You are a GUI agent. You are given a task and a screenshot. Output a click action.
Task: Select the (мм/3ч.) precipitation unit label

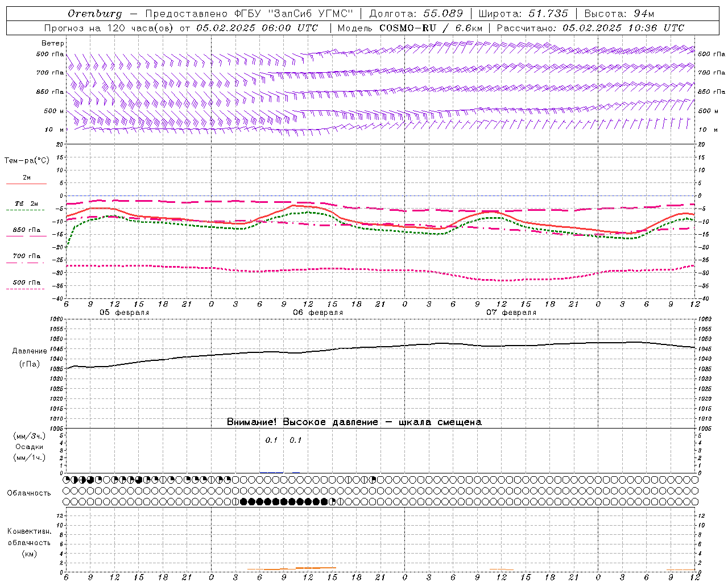click(30, 436)
